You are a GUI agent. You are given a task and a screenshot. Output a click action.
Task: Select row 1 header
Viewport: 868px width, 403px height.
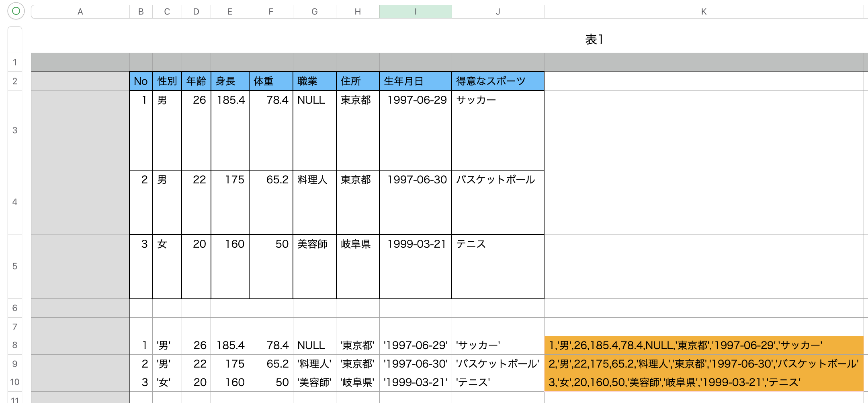coord(14,62)
